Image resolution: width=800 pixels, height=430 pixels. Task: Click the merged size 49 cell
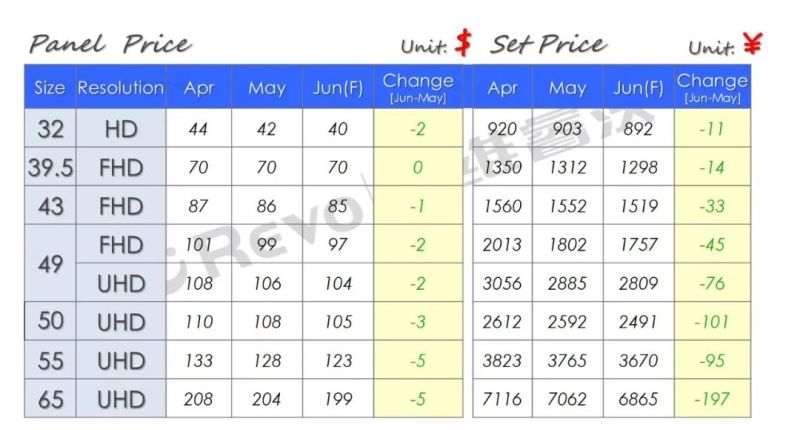pyautogui.click(x=49, y=264)
